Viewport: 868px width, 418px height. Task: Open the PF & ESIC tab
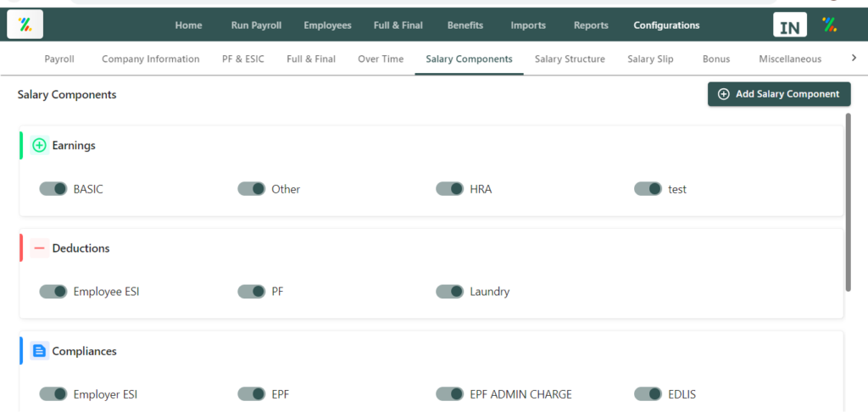coord(243,59)
